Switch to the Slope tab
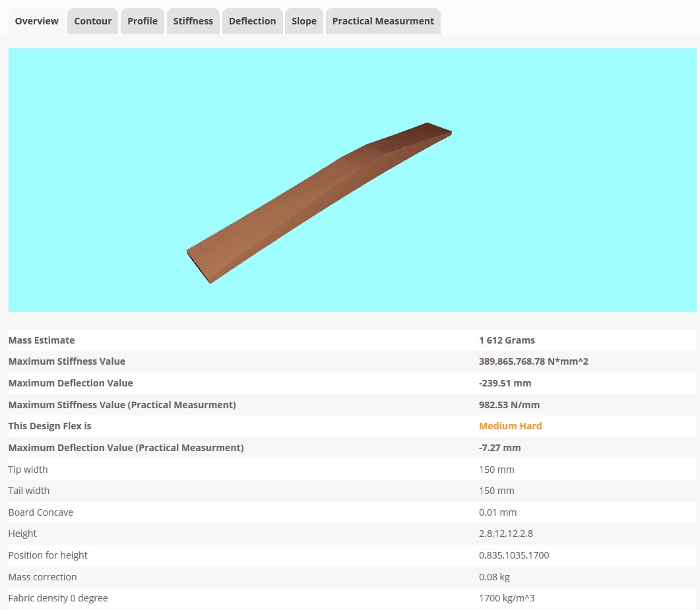This screenshot has height=610, width=700. 304,21
